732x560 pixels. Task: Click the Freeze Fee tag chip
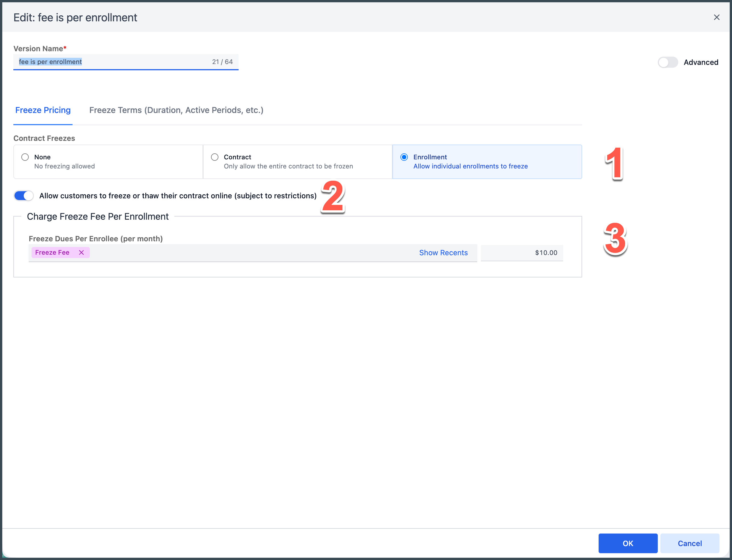click(x=52, y=252)
